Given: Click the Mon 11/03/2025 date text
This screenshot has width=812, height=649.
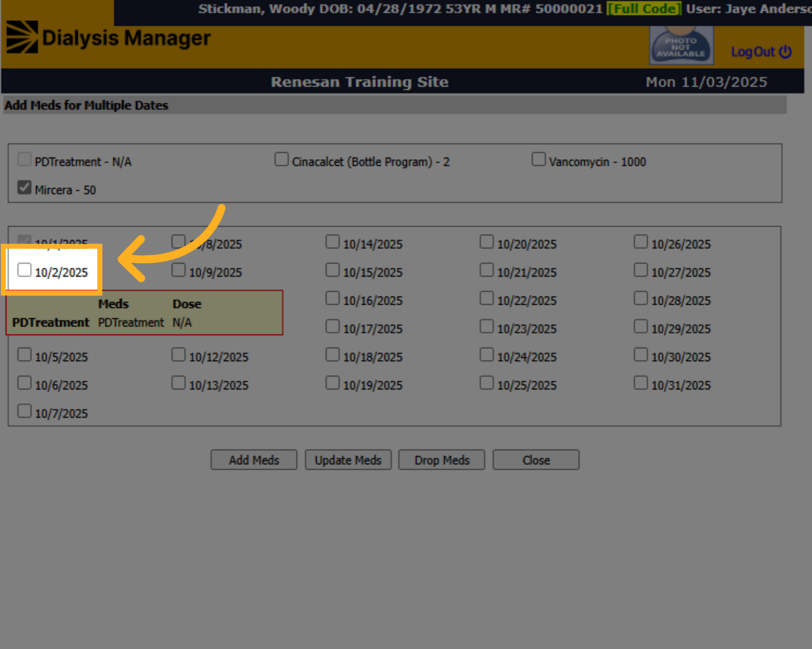Looking at the screenshot, I should pos(706,82).
